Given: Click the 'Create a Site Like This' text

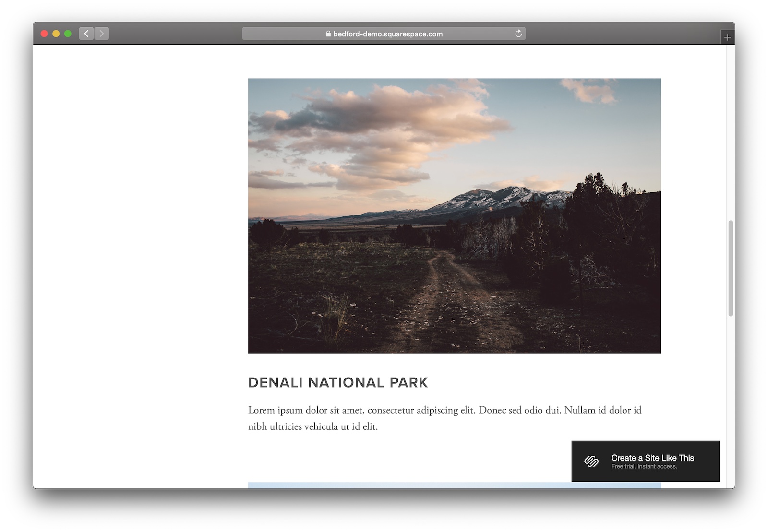Looking at the screenshot, I should (652, 458).
